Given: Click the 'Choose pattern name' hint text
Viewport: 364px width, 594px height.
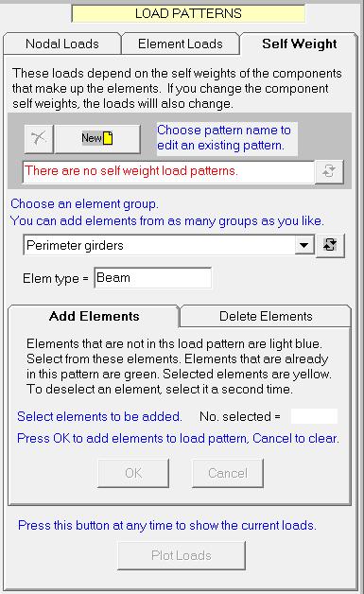Looking at the screenshot, I should tap(224, 138).
